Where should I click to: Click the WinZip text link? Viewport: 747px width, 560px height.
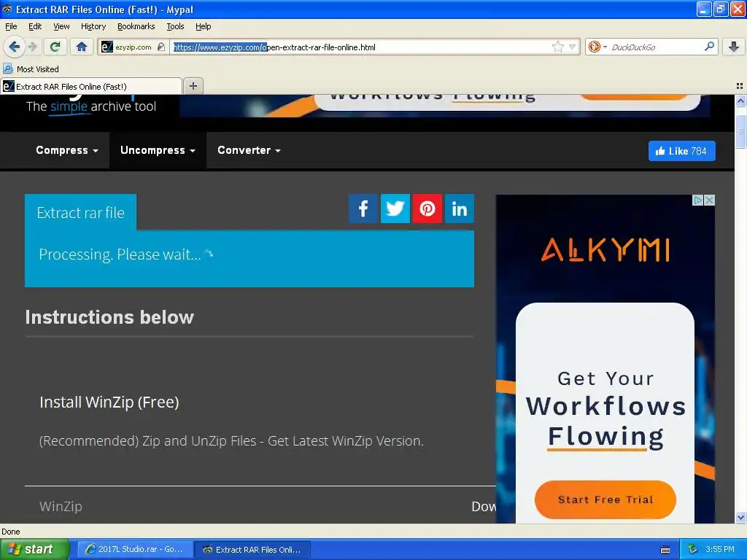(x=61, y=506)
